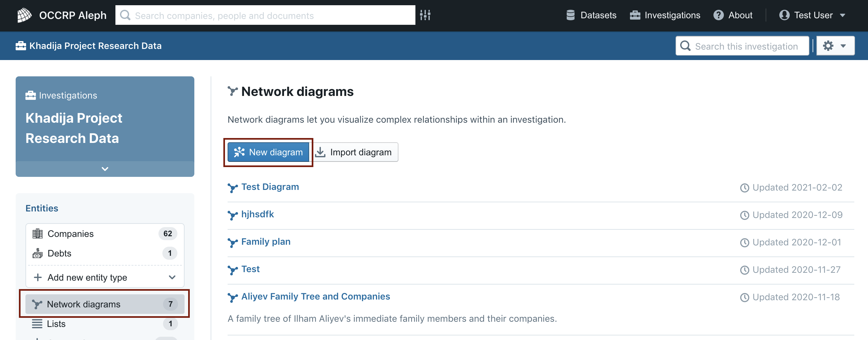Click the graph icon next to Test Diagram

[232, 188]
